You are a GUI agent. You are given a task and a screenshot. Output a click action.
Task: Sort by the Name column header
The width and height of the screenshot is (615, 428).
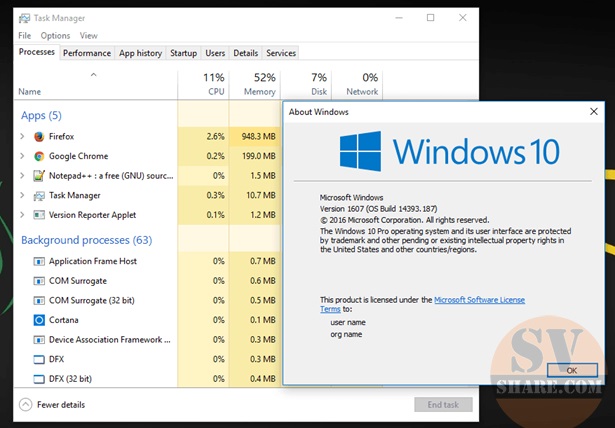coord(30,92)
